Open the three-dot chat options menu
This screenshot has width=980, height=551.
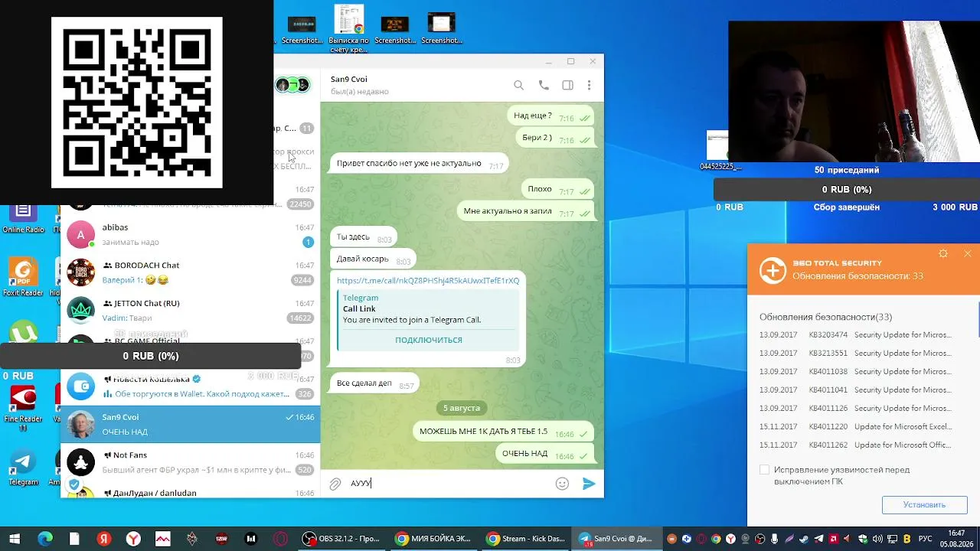(x=589, y=85)
